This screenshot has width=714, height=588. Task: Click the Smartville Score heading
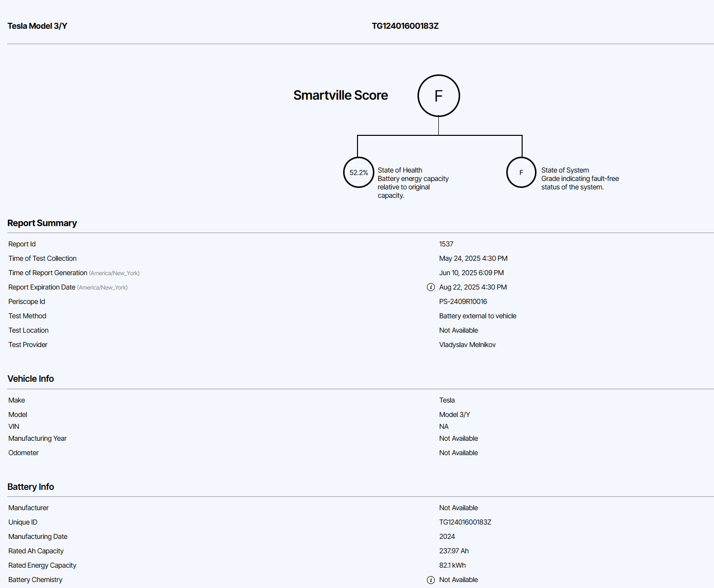(341, 95)
